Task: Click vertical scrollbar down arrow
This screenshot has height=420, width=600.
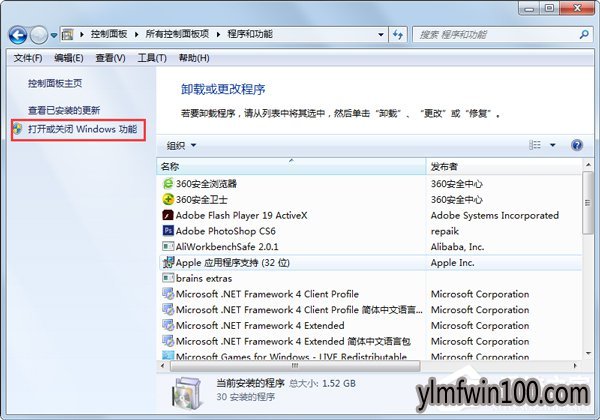Action: click(588, 354)
